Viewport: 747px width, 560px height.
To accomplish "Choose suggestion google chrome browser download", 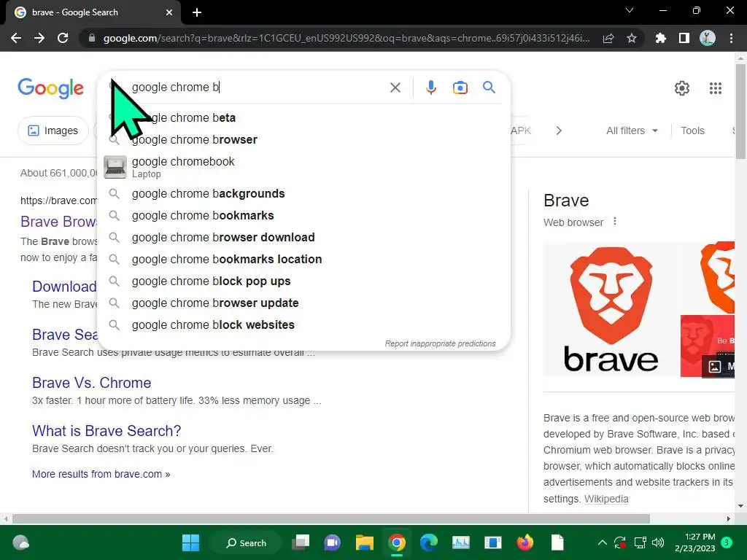I will click(x=303, y=237).
